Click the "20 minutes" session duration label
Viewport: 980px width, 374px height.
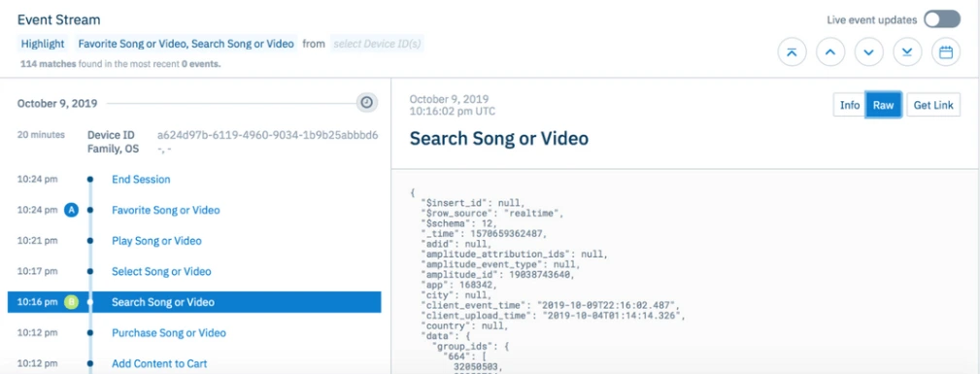(41, 134)
